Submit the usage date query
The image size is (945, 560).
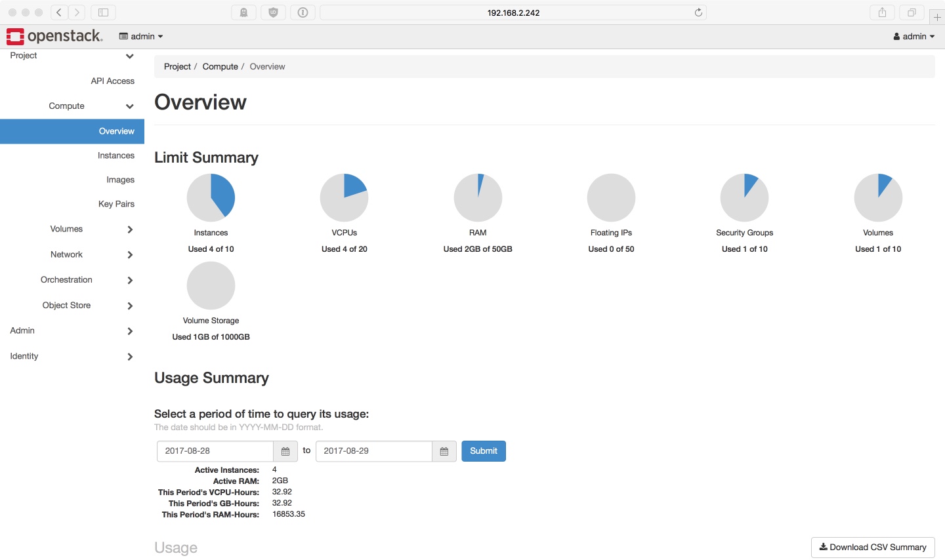click(x=484, y=451)
